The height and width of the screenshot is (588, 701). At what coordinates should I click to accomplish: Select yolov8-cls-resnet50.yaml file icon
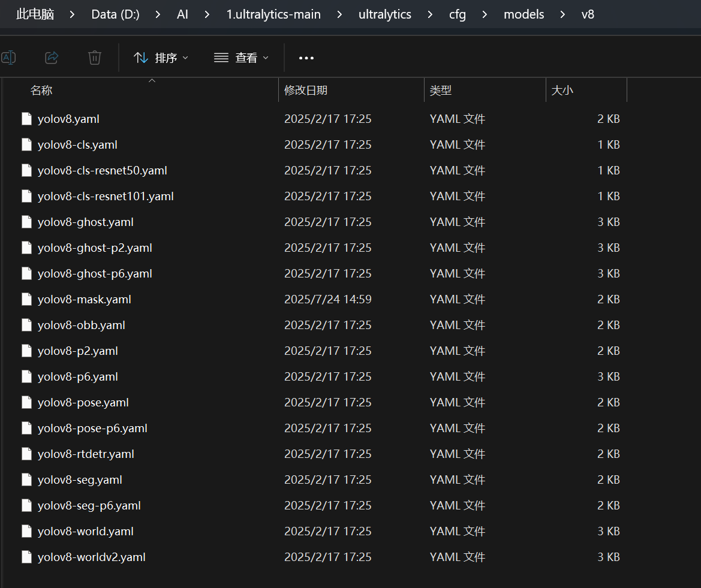point(27,170)
